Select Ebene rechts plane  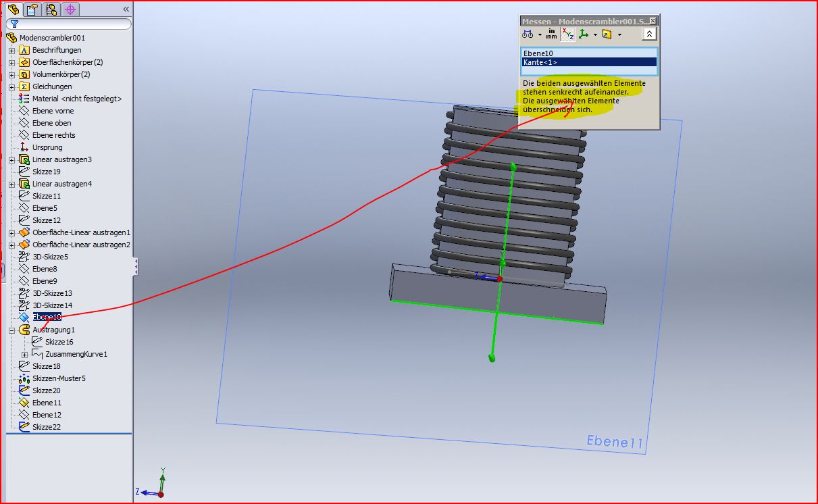click(x=53, y=135)
